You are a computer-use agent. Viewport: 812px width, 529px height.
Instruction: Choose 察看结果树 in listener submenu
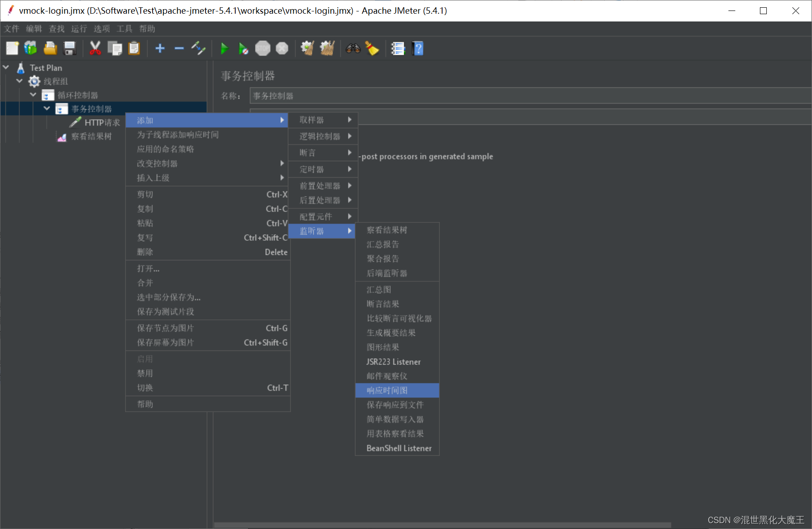pos(397,230)
